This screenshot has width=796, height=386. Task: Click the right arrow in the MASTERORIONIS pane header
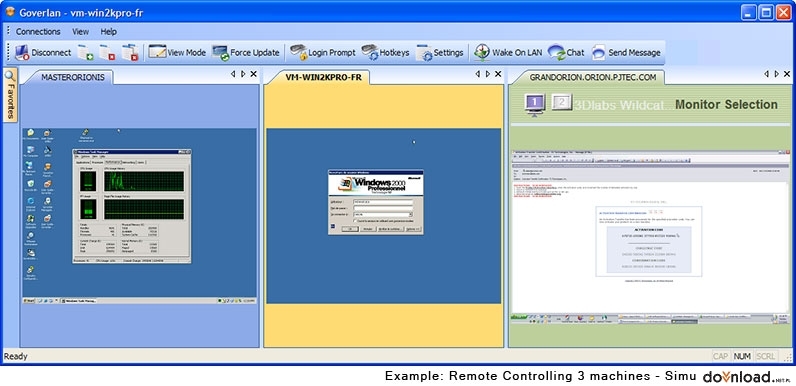[243, 74]
